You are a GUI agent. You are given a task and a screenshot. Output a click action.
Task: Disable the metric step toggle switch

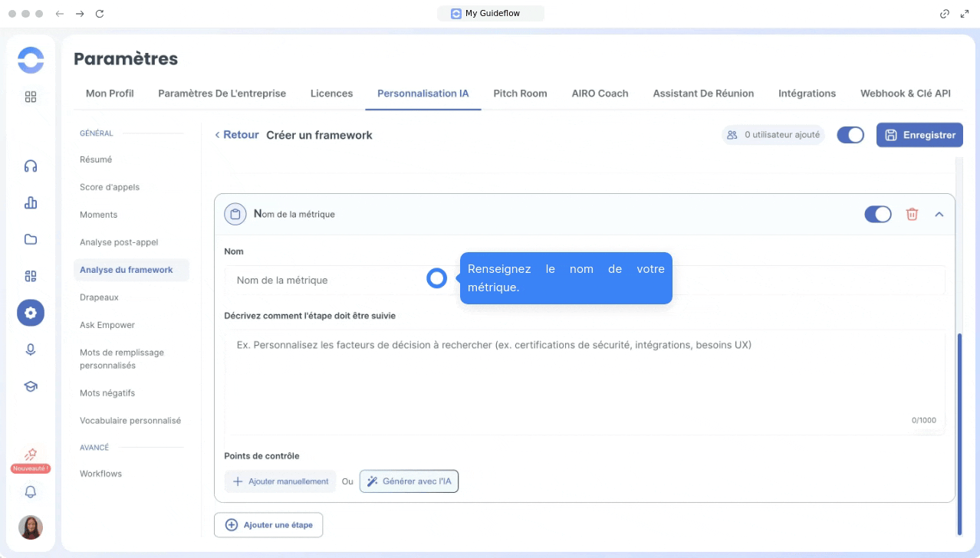click(x=877, y=215)
